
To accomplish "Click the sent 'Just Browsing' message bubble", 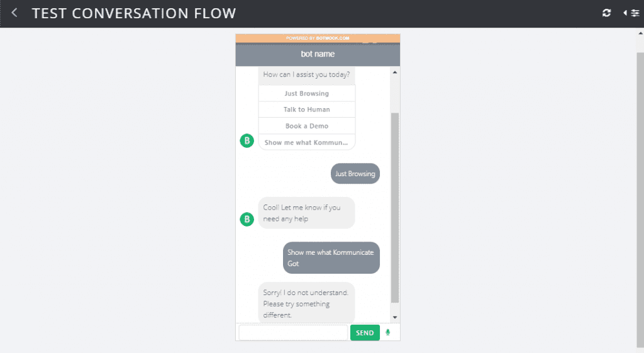I will pos(355,174).
